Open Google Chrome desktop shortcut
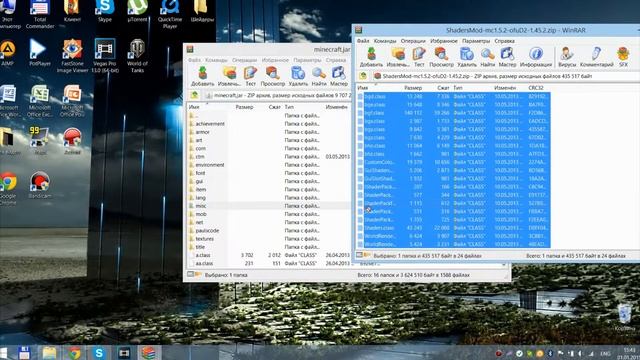Image resolution: width=640 pixels, height=360 pixels. point(8,187)
